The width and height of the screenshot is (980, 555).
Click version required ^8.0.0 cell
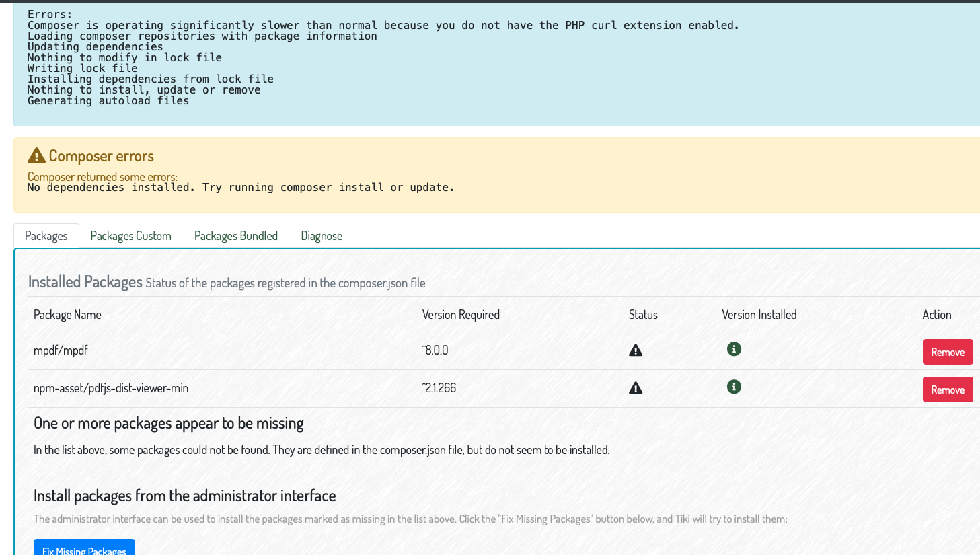(435, 350)
